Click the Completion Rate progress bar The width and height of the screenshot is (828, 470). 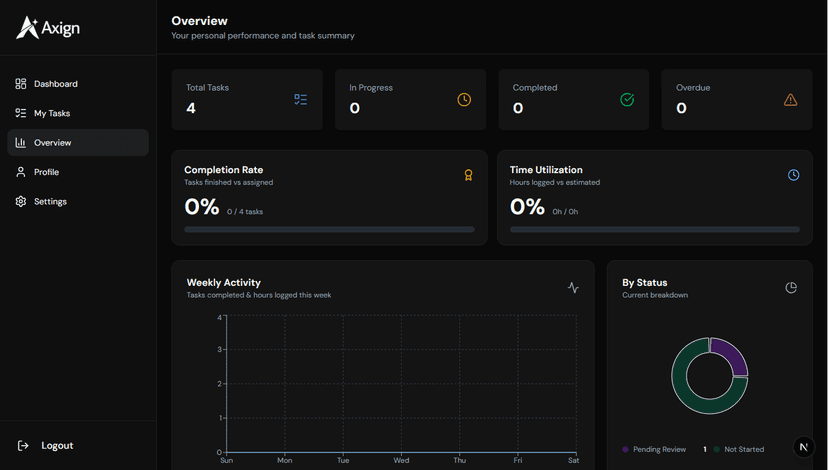[x=329, y=229]
